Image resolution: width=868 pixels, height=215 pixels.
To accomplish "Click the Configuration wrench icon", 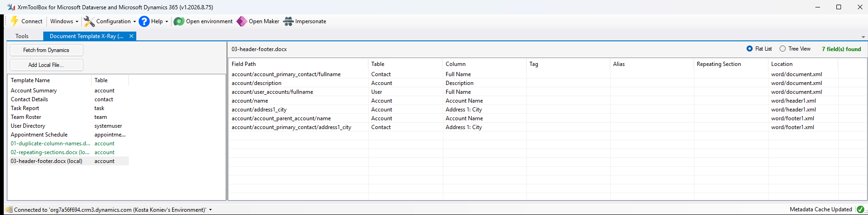I will [89, 21].
